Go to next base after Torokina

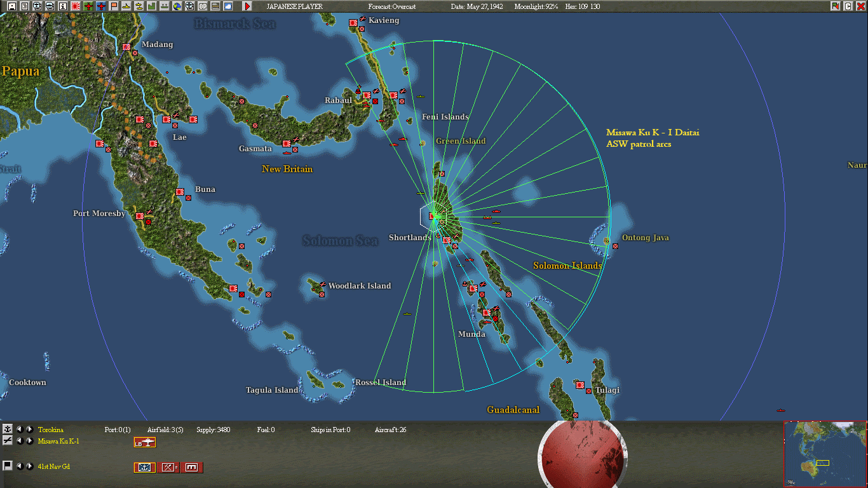pyautogui.click(x=29, y=430)
